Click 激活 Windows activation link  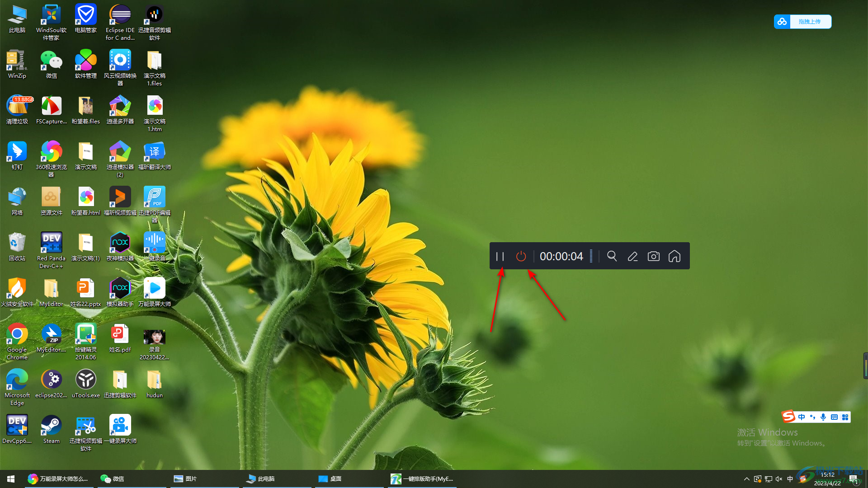click(769, 432)
